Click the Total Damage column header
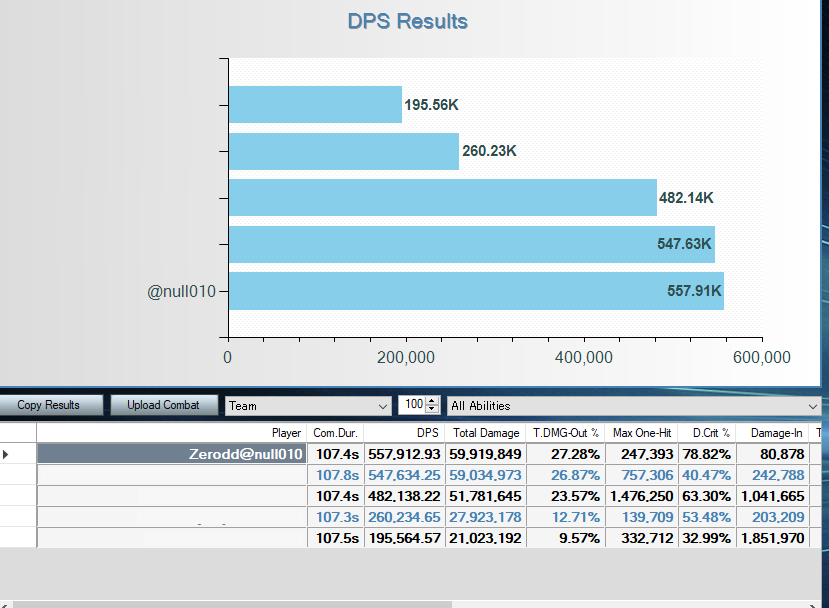This screenshot has width=829, height=608. [485, 433]
